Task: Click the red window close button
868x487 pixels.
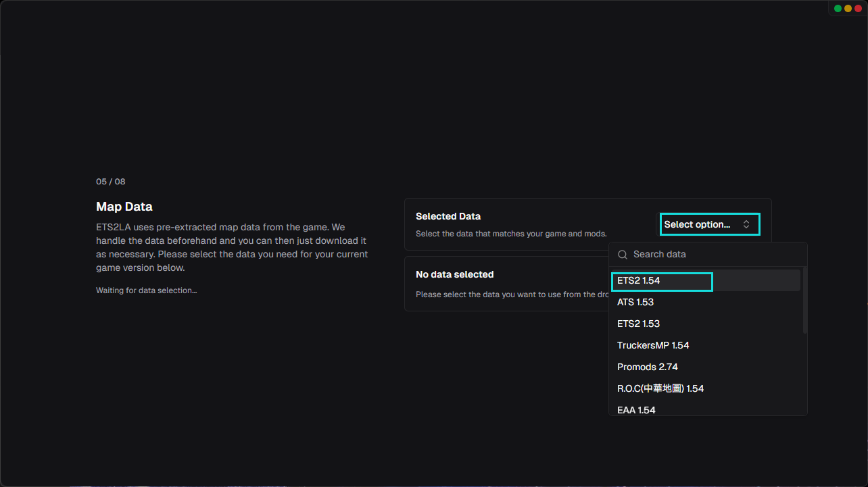Action: point(858,9)
